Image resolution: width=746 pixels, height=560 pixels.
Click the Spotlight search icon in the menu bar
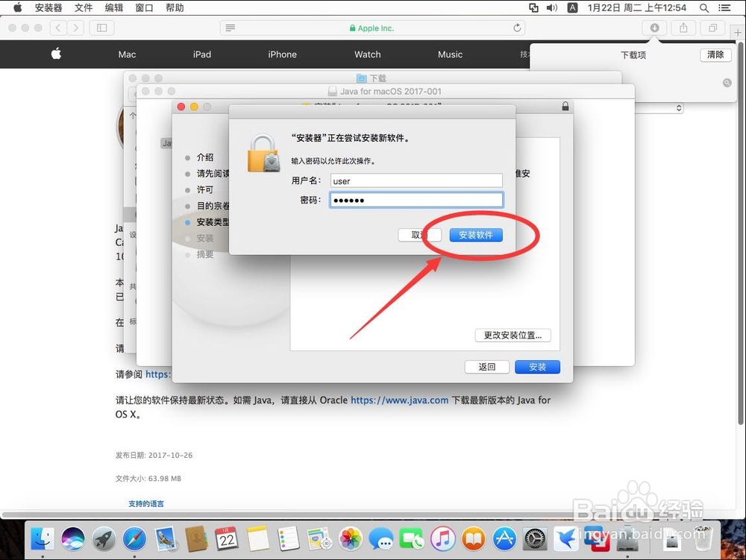click(703, 8)
